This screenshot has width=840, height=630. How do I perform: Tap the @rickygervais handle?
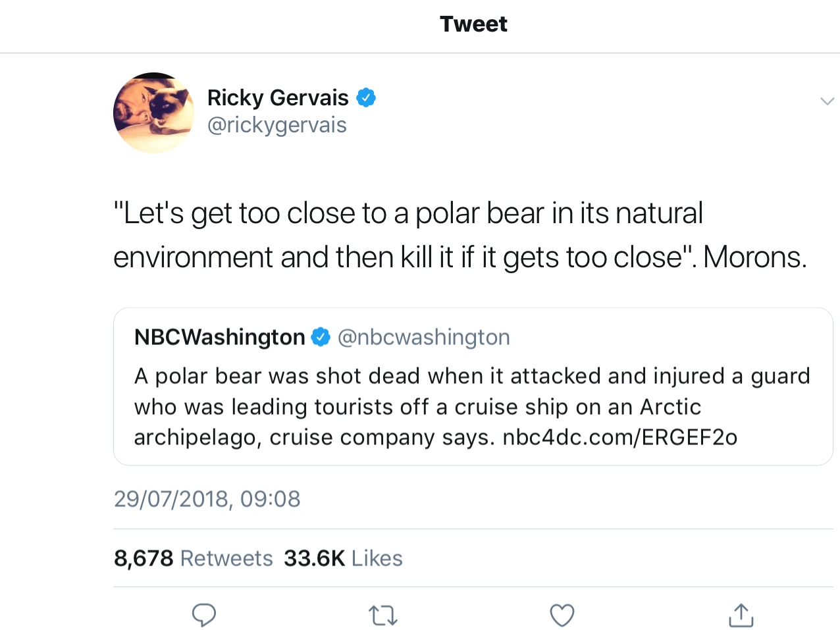tap(276, 125)
